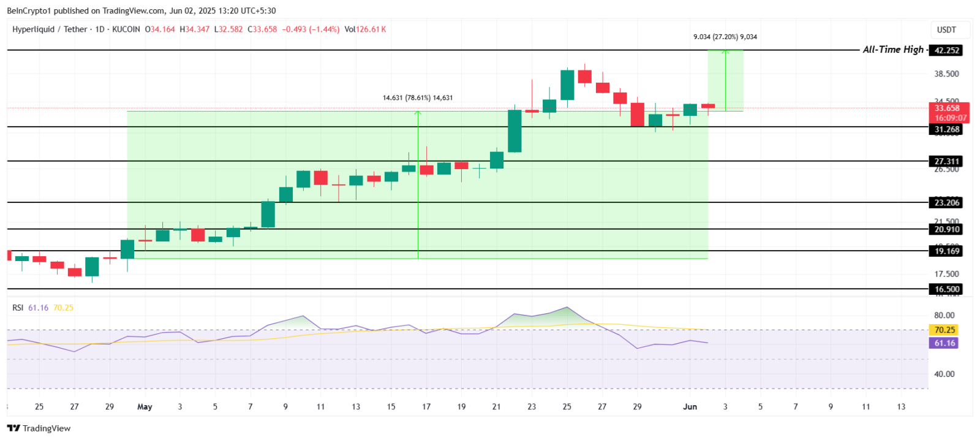This screenshot has height=440, width=980.
Task: Select the 16.500 price level label
Action: (x=946, y=289)
